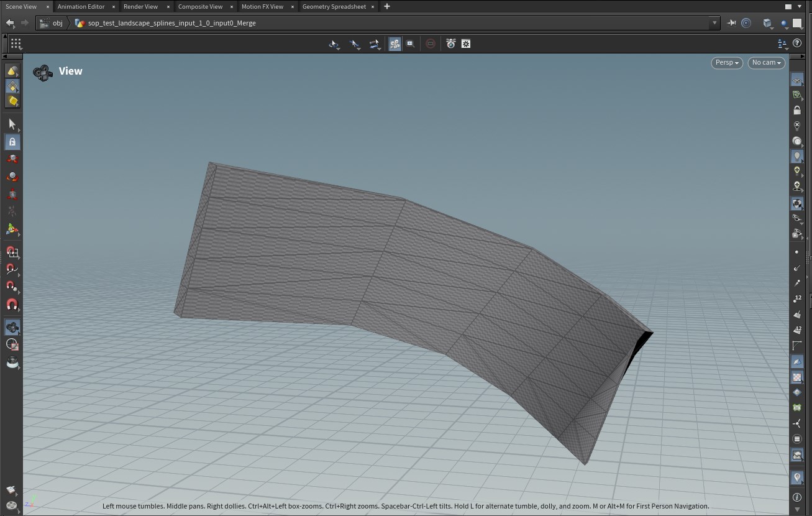The image size is (812, 516).
Task: Toggle the reference plane grid display
Action: click(797, 80)
